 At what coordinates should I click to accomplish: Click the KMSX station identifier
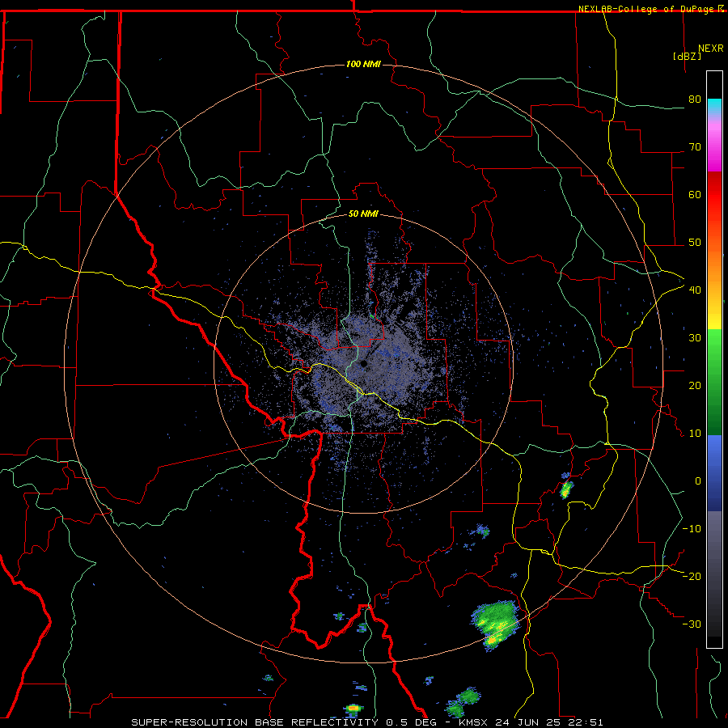(x=475, y=722)
